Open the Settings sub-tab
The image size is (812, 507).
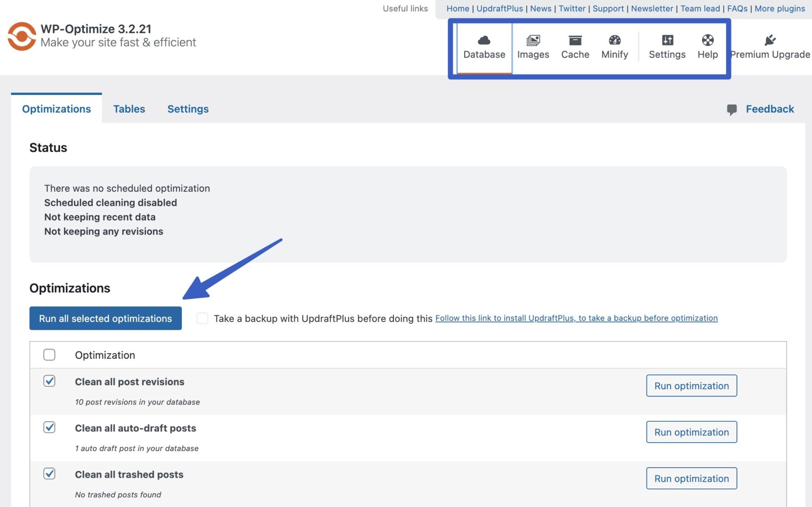188,109
